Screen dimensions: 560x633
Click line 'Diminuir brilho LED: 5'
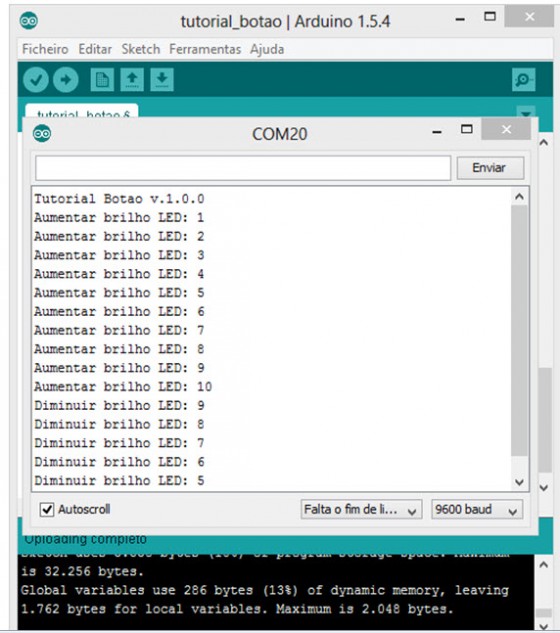click(119, 480)
